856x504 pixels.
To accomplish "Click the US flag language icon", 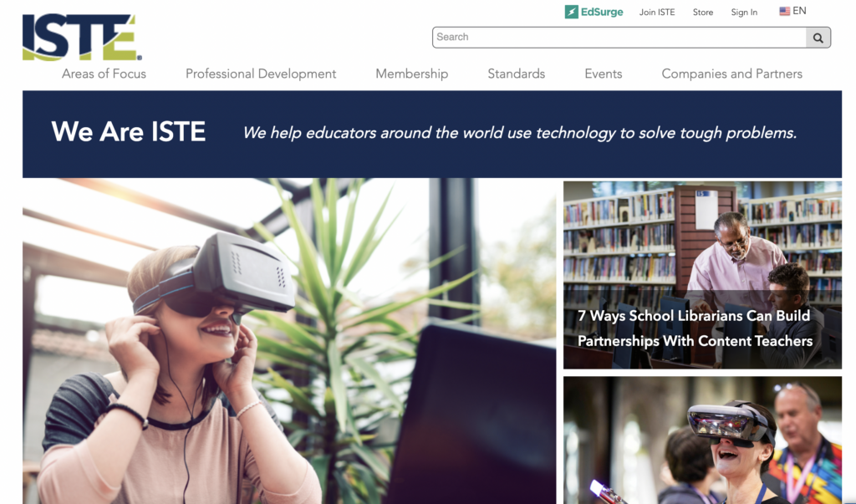I will pos(784,11).
